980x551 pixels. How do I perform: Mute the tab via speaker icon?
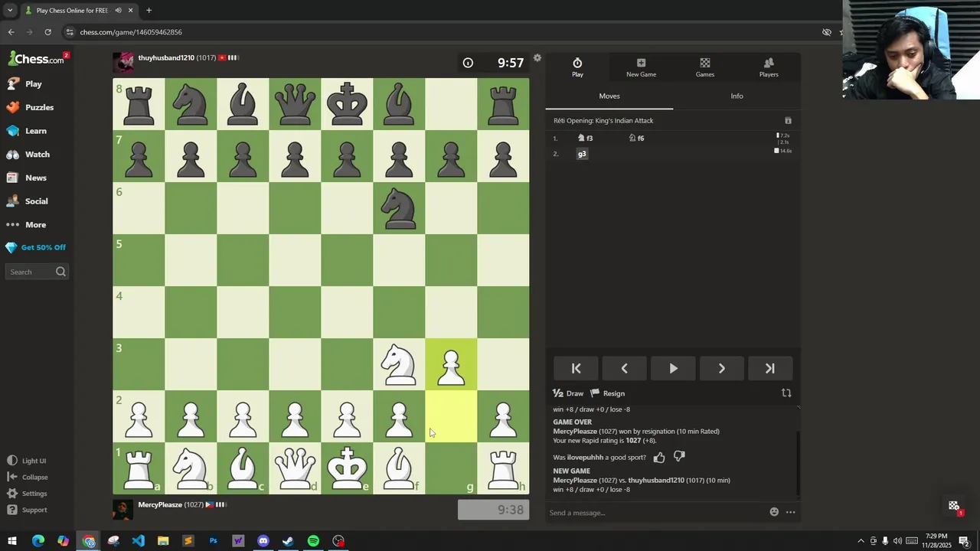118,11
